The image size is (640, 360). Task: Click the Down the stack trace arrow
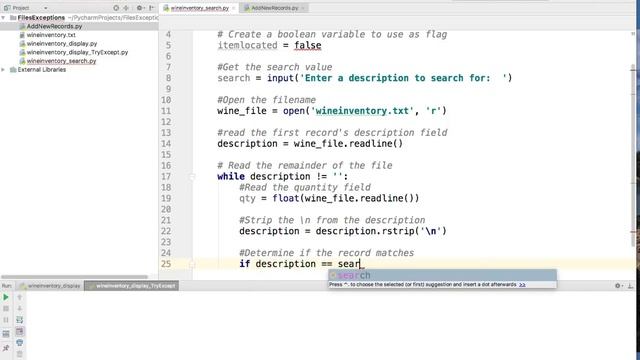click(x=20, y=309)
